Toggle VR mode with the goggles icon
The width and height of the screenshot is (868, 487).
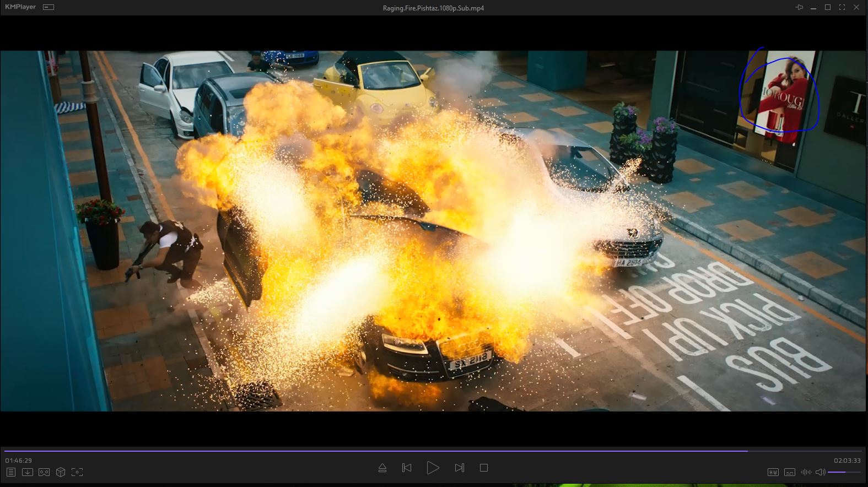[44, 472]
